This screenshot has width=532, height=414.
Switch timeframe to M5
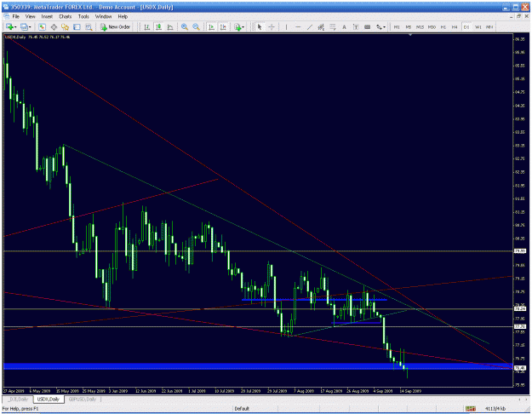(x=409, y=26)
